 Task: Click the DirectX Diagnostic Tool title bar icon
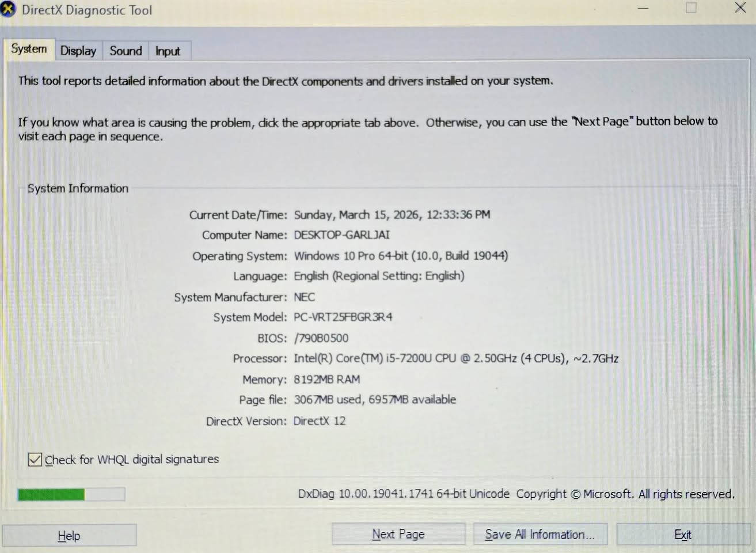[7, 10]
